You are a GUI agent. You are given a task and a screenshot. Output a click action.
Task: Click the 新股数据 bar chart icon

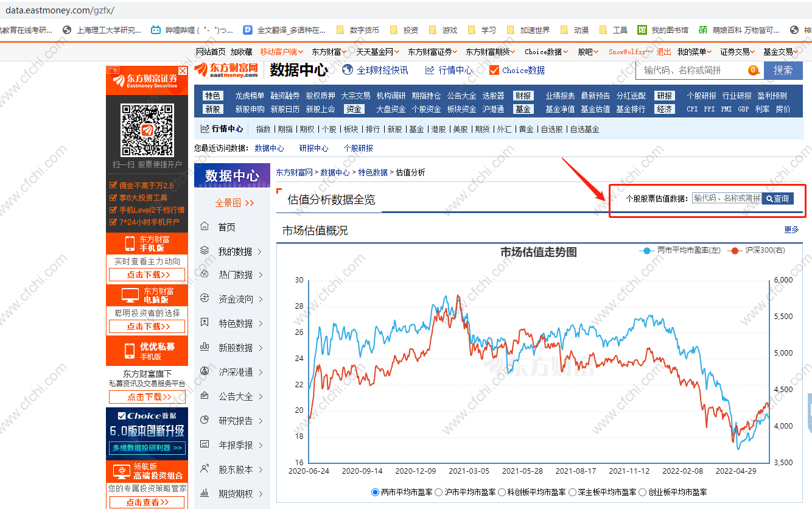click(205, 347)
